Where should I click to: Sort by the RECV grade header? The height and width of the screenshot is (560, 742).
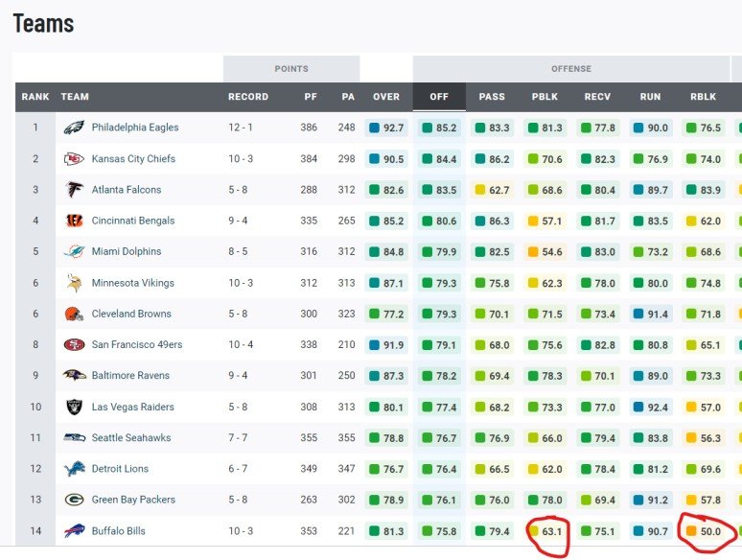point(597,97)
